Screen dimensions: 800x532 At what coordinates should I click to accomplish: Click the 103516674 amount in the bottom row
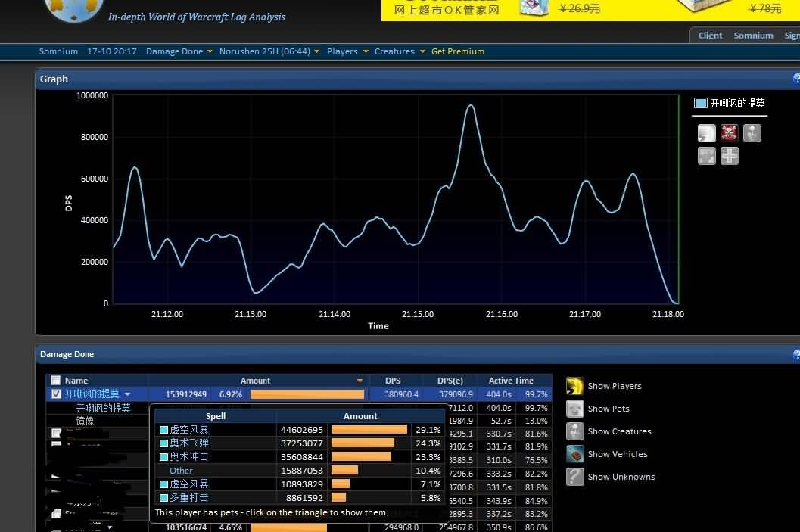pos(186,527)
